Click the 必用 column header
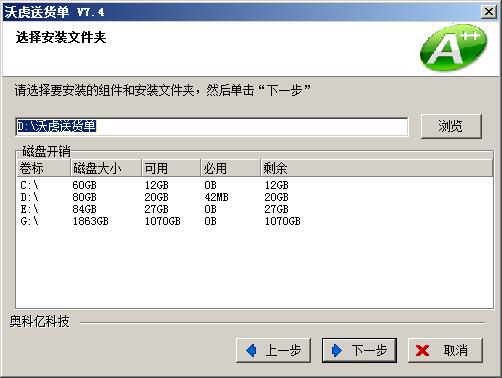Screen dimensions: 502x378 [230, 168]
